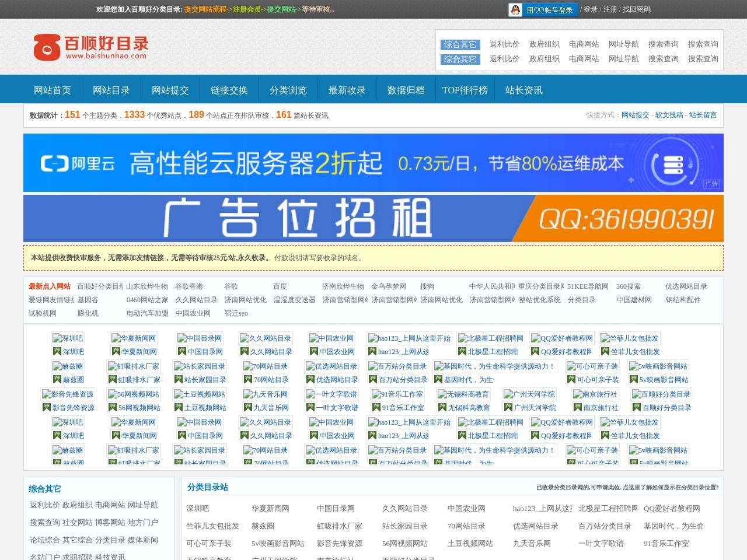
Task: Click the green favicon beside 无锡科高教育
Action: click(442, 408)
